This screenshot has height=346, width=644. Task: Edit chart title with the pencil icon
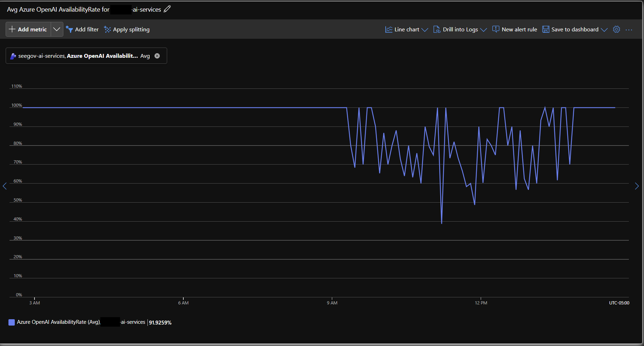pos(167,9)
